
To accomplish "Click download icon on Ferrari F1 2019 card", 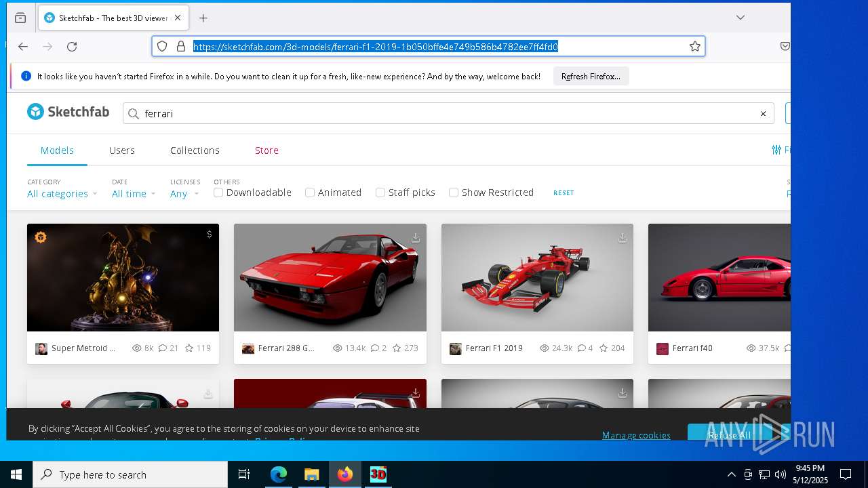I will pos(623,238).
